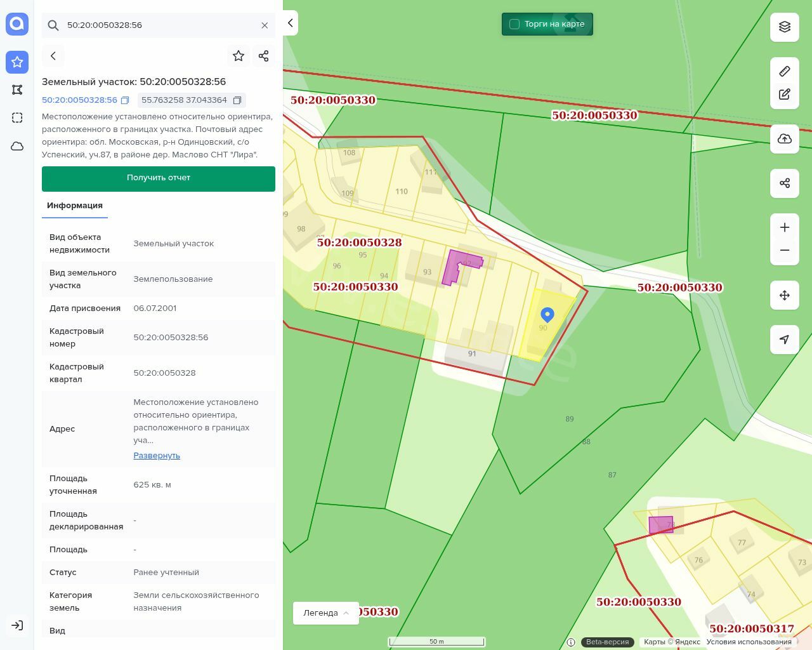Add parcel to favorites with star icon

(239, 56)
